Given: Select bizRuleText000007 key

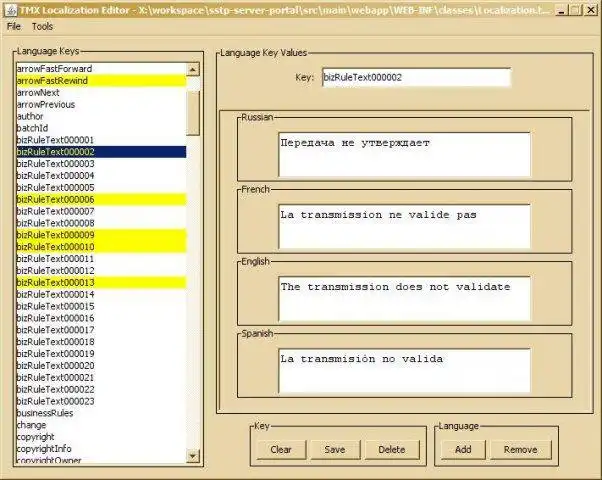Looking at the screenshot, I should click(101, 212).
